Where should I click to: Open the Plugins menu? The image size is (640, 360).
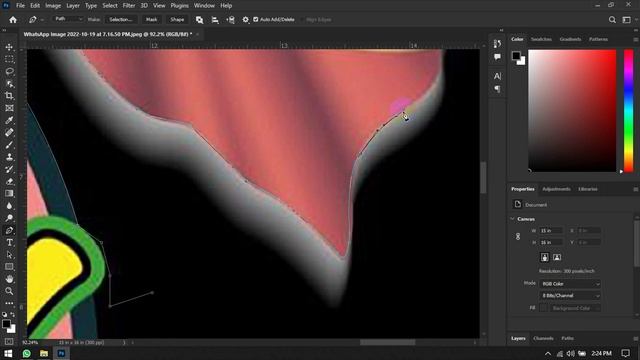180,6
